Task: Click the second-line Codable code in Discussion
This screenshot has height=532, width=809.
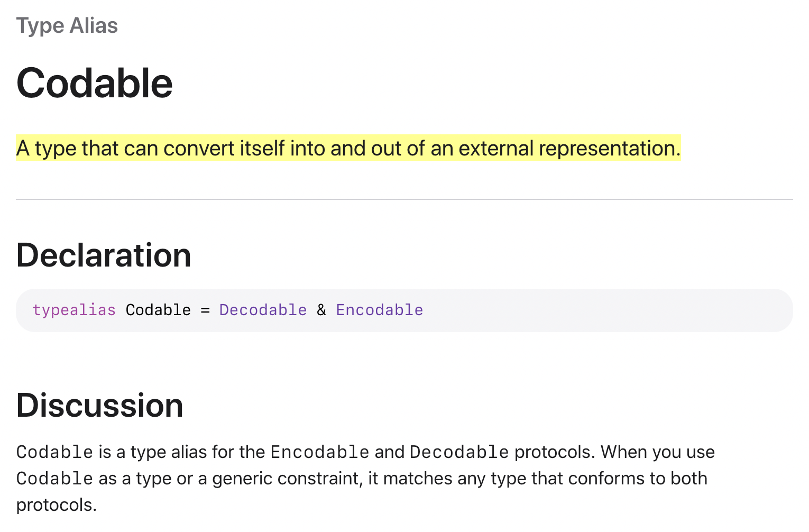Action: point(55,479)
